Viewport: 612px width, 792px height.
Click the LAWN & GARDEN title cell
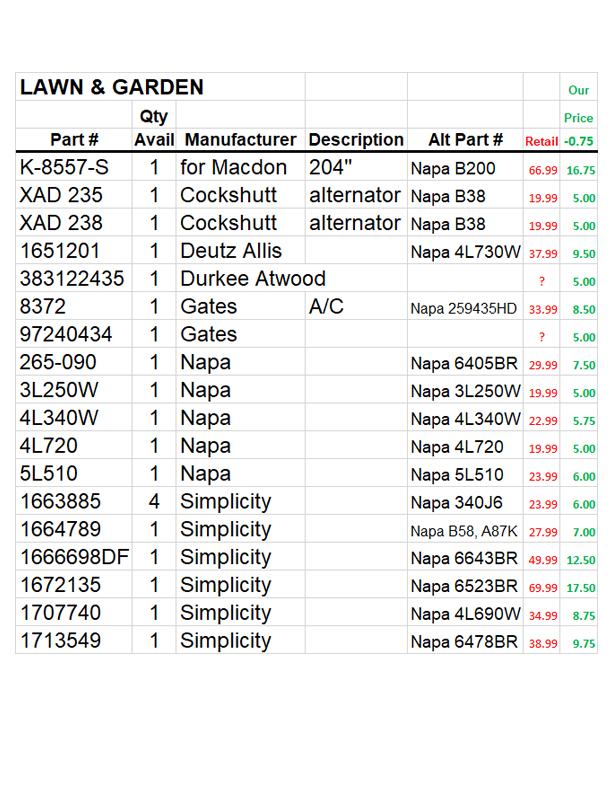111,88
